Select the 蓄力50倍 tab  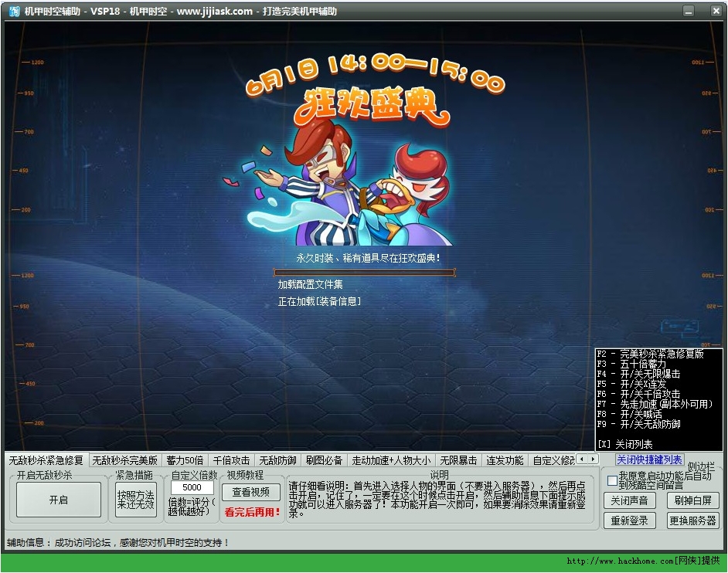tap(185, 460)
